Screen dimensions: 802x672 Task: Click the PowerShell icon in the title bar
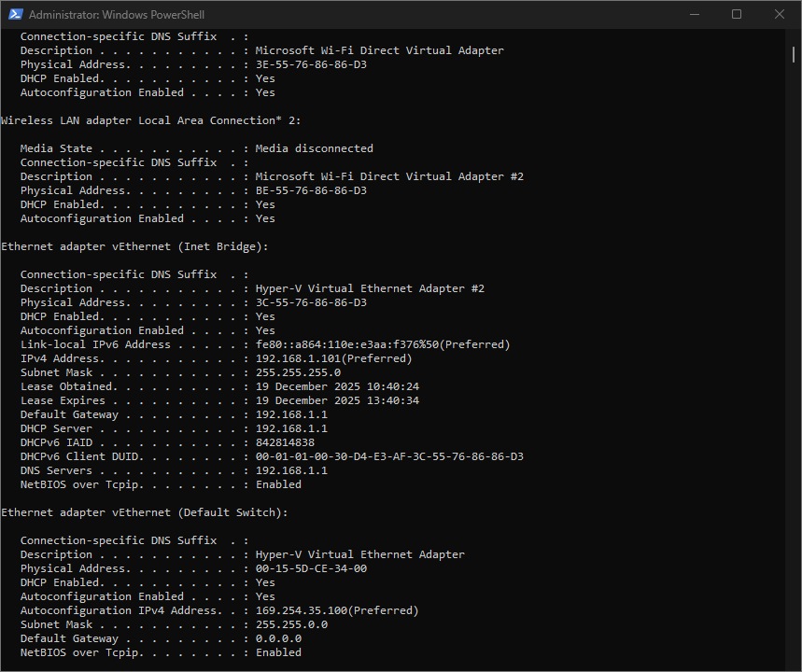[15, 14]
